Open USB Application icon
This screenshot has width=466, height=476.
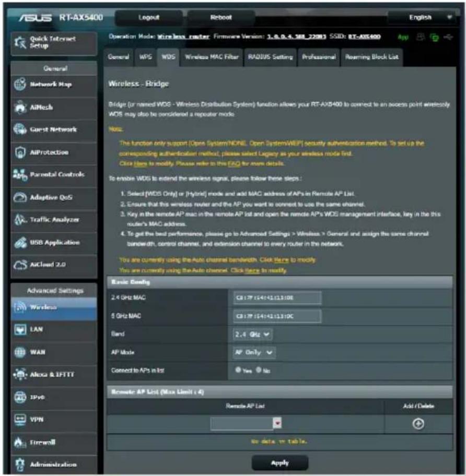click(20, 242)
